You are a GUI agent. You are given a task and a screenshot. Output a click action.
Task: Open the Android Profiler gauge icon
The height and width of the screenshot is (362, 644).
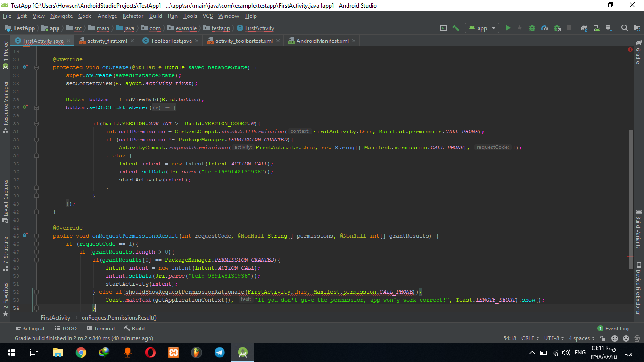[x=545, y=28]
